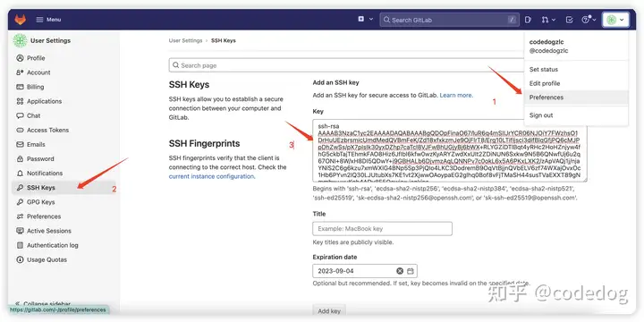Click the Profile icon in sidebar
This screenshot has height=322, width=644.
click(20, 58)
